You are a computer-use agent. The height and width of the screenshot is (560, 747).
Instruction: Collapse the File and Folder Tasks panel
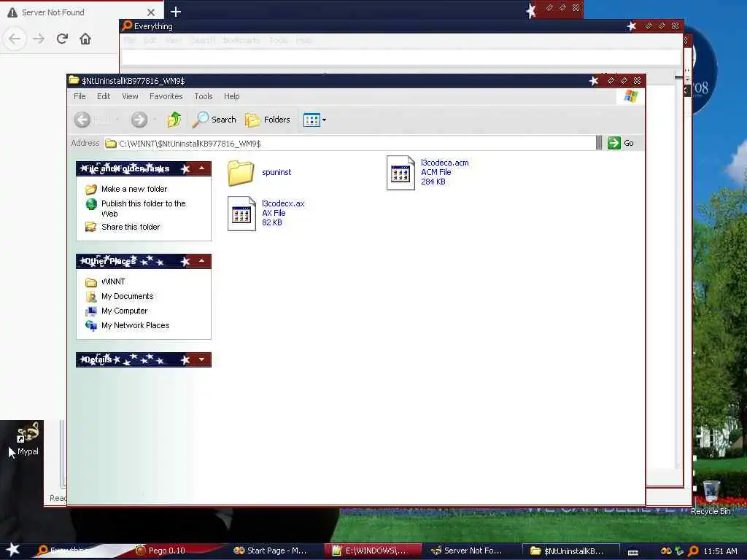(x=201, y=168)
